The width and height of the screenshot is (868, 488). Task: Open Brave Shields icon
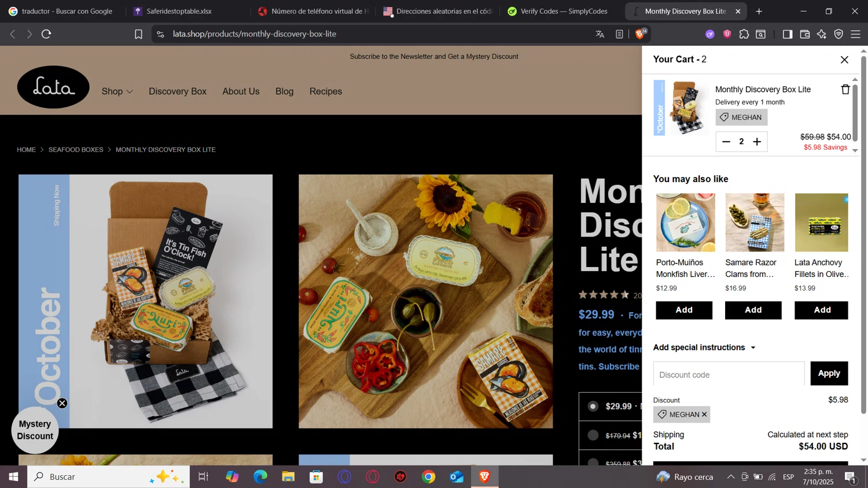coord(640,34)
